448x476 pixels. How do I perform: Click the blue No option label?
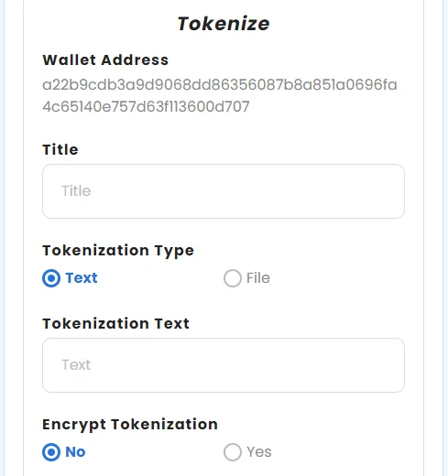(x=75, y=452)
